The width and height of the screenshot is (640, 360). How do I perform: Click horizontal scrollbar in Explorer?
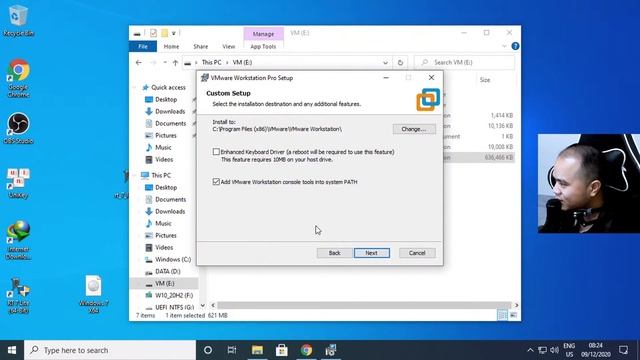pyautogui.click(x=364, y=305)
